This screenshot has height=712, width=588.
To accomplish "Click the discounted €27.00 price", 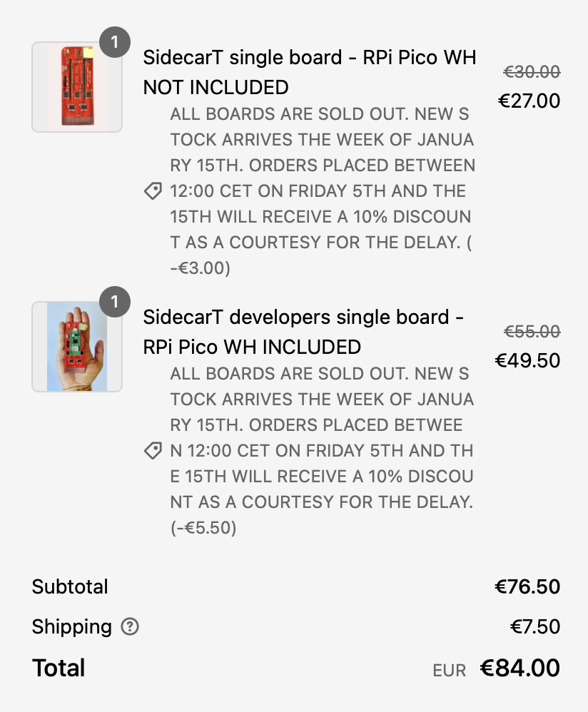I will click(529, 101).
